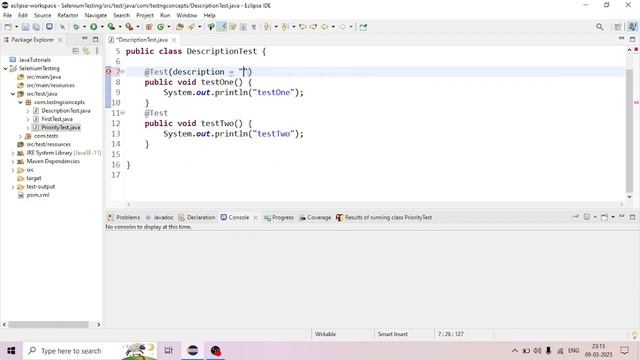The image size is (640, 360).
Task: Click the Coverage launch icon in the toolbar
Action: pos(111,27)
